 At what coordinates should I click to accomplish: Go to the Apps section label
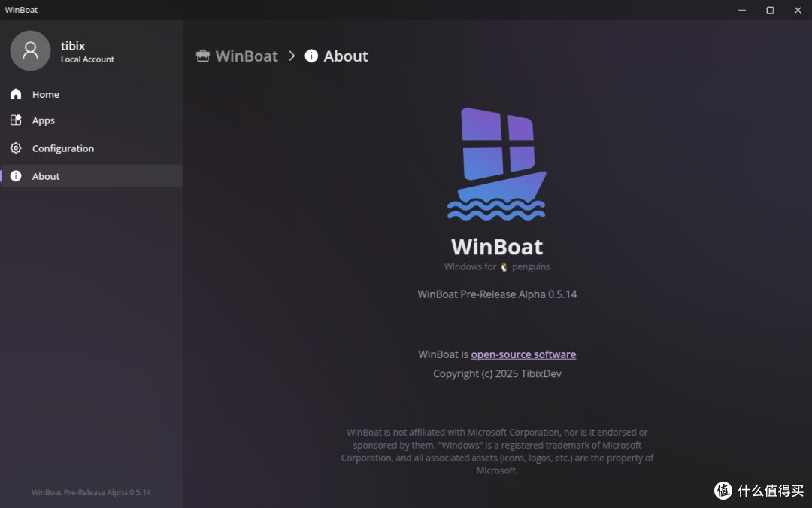[x=44, y=120]
